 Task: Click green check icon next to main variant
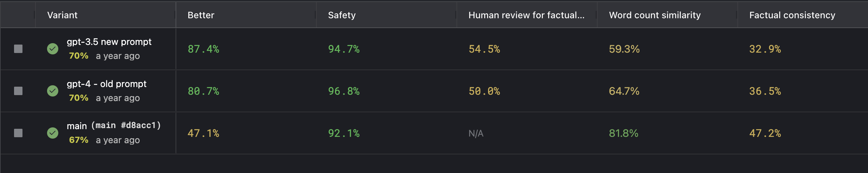[53, 133]
